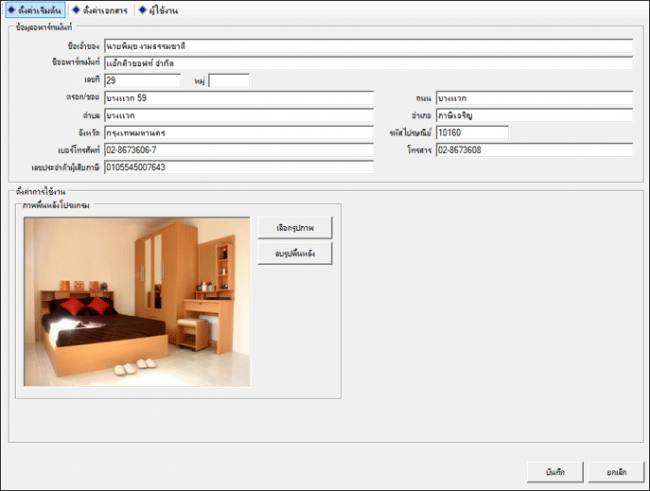Screen dimensions: 650x491
Task: Click the ตั้งค่าการใช้งาน group heading
Action: click(x=40, y=192)
